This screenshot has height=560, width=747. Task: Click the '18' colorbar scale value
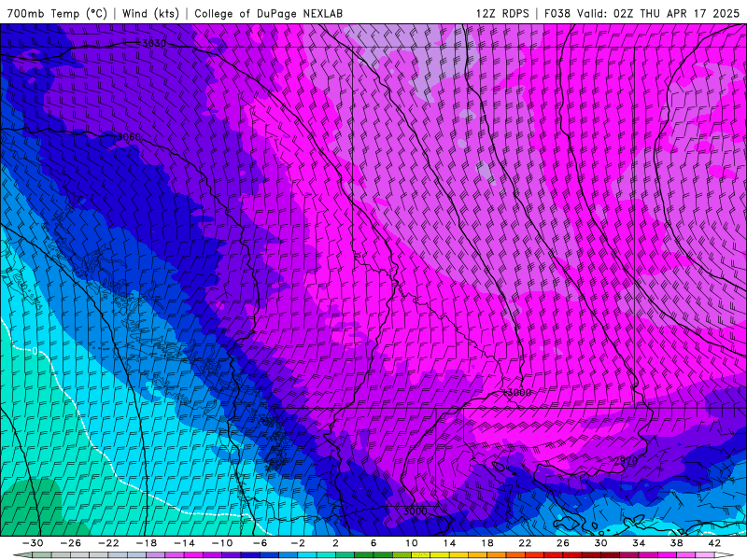487,543
